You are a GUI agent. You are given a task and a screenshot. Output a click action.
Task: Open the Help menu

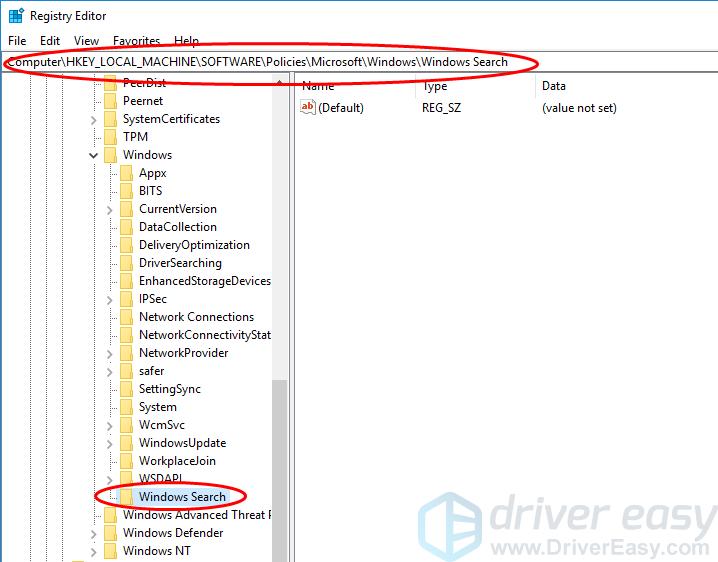click(186, 41)
